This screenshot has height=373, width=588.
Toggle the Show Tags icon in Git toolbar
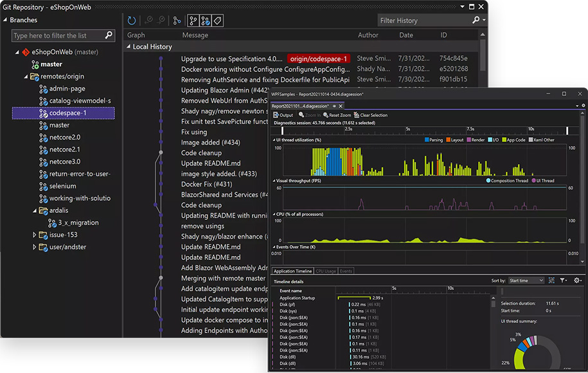click(x=218, y=21)
